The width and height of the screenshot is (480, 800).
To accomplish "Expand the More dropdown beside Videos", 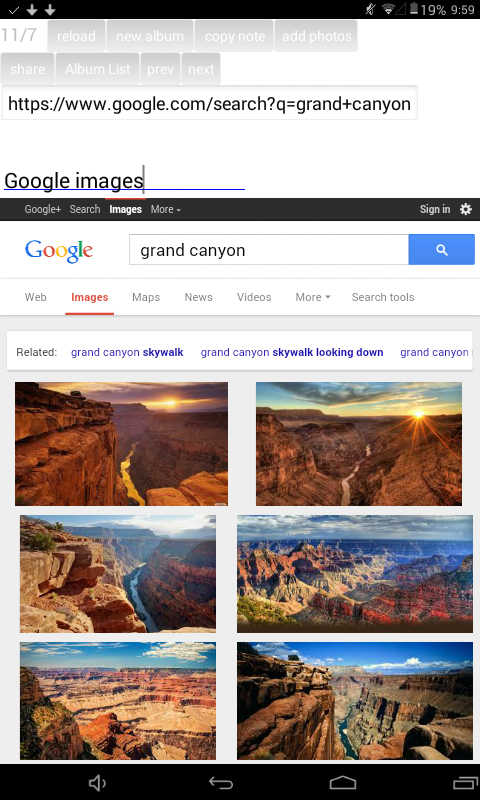I will coord(313,297).
